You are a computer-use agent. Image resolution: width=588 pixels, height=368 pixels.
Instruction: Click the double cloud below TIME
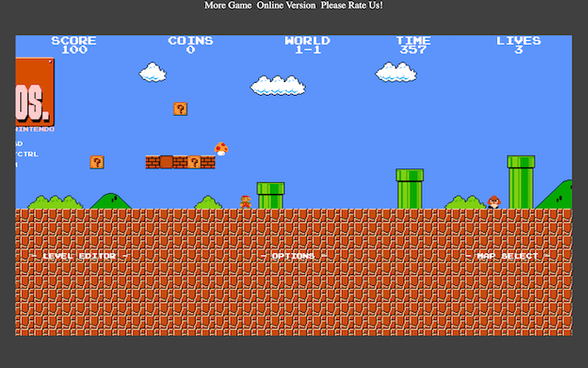click(x=396, y=72)
